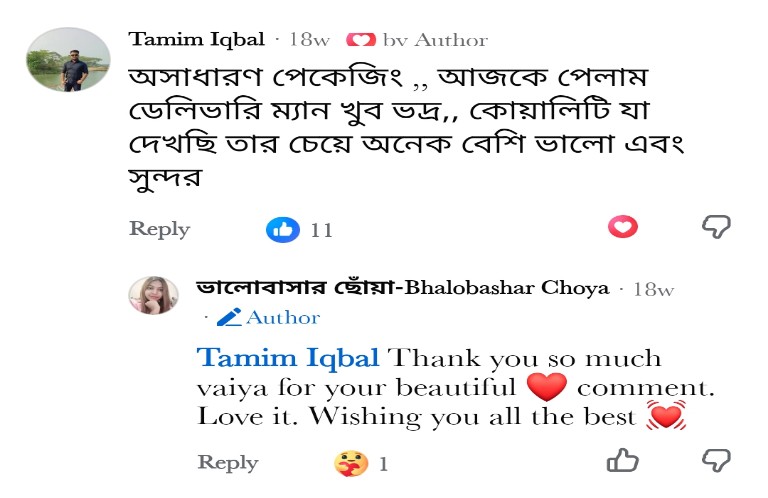Open the blue Tamim Iqbal mention link

288,358
